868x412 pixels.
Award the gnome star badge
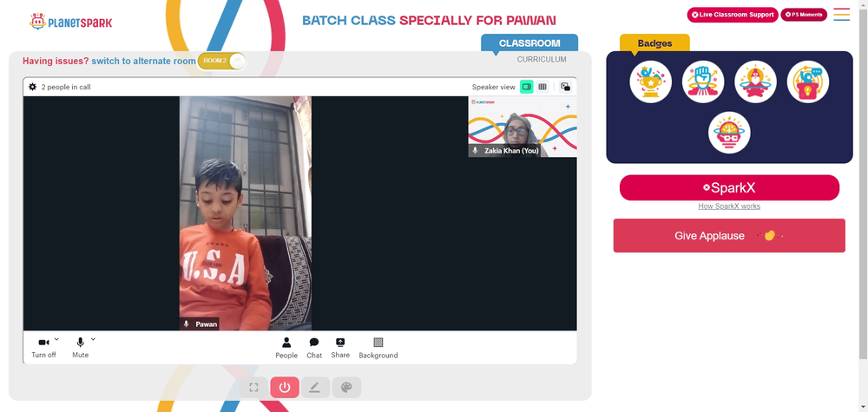click(x=756, y=82)
